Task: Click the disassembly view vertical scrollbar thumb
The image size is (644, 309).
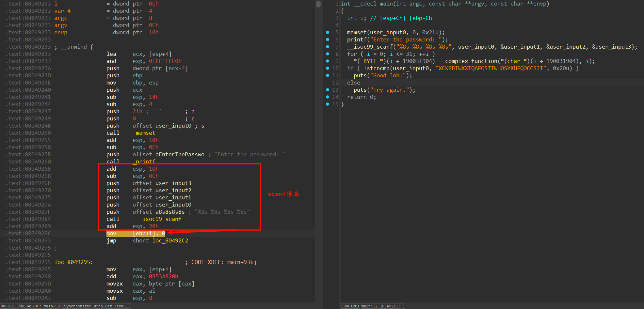Action: 318,4
